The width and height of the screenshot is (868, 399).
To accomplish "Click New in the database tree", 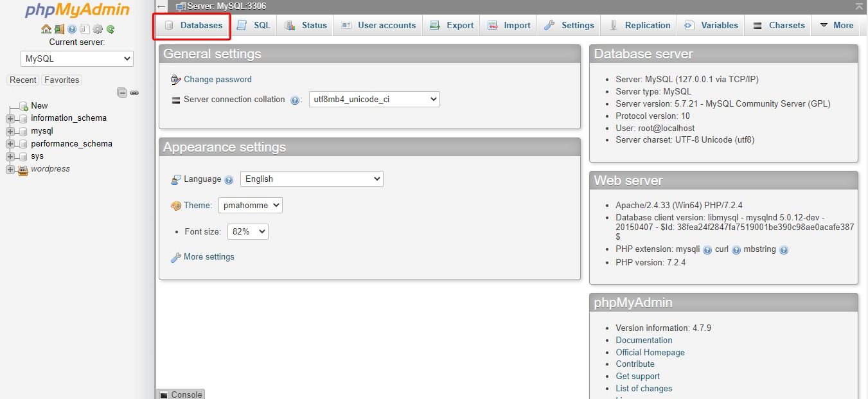I will tap(39, 106).
